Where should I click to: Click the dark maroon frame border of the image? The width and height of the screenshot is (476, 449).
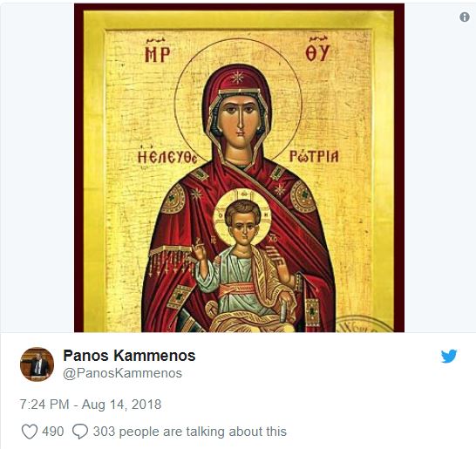click(78, 167)
